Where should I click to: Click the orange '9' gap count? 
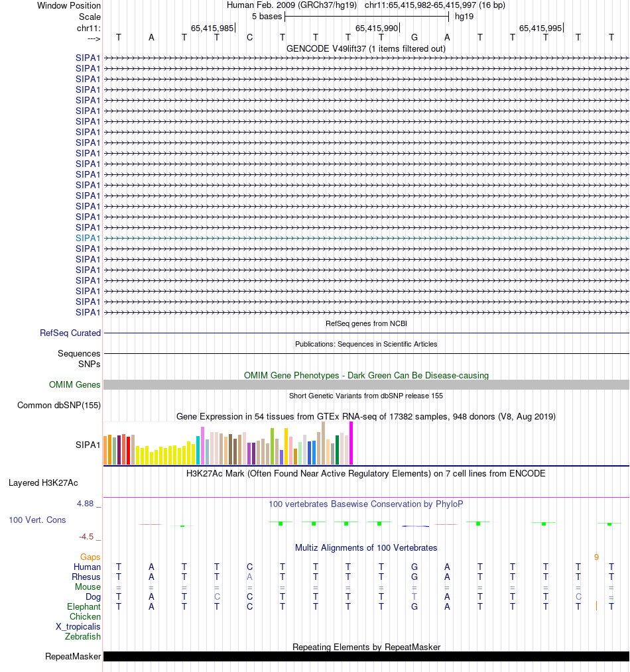(x=596, y=557)
